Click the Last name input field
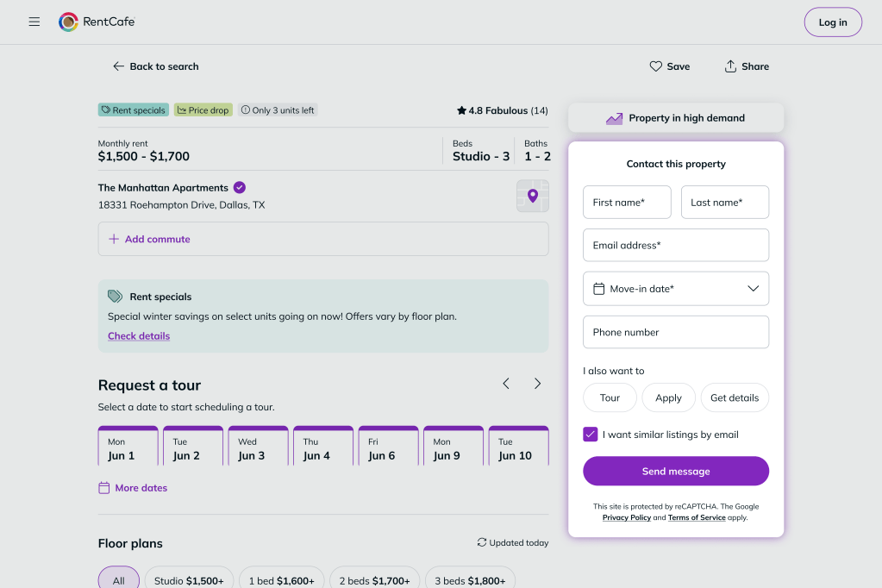This screenshot has width=882, height=588. pyautogui.click(x=725, y=202)
